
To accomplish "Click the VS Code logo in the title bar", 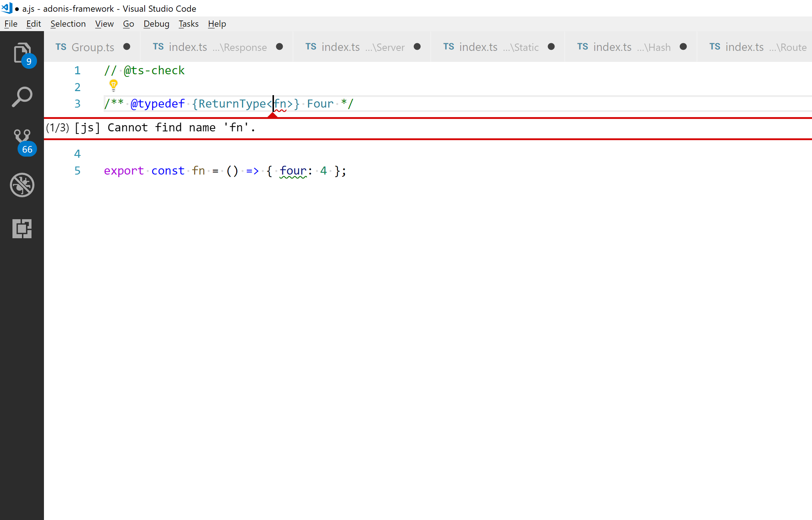I will [x=7, y=8].
